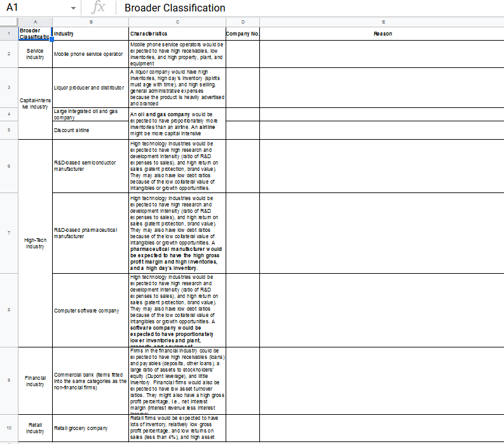The width and height of the screenshot is (504, 444).
Task: Click empty Company No. cell for semiconductor manufacturer
Action: click(243, 166)
